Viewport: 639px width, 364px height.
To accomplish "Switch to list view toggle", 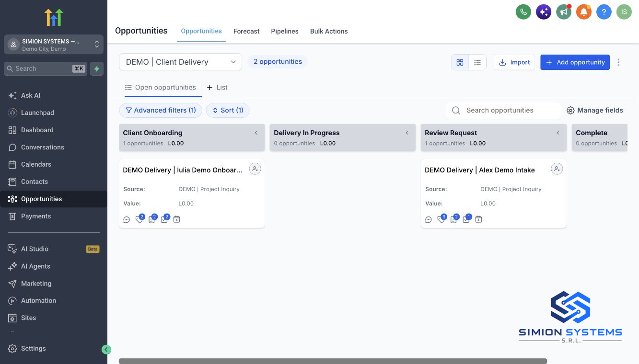I will (477, 62).
